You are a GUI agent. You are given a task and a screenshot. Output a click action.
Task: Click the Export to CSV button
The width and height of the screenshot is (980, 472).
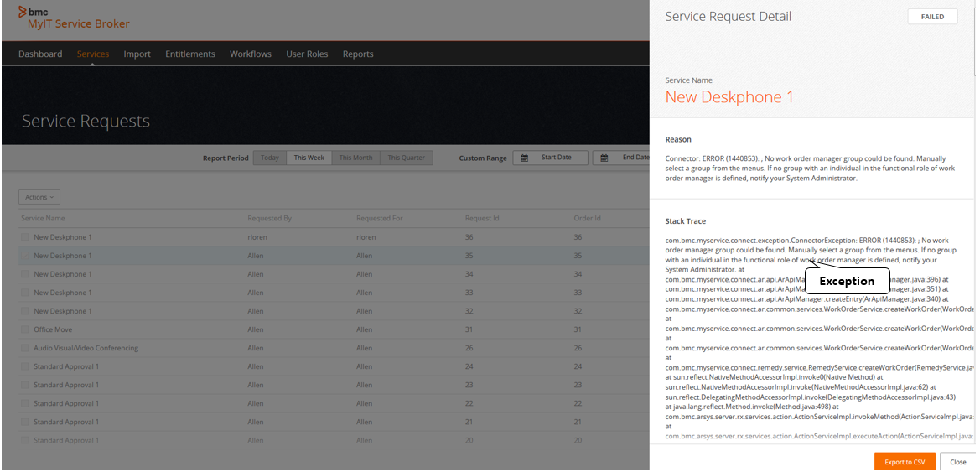pyautogui.click(x=905, y=462)
